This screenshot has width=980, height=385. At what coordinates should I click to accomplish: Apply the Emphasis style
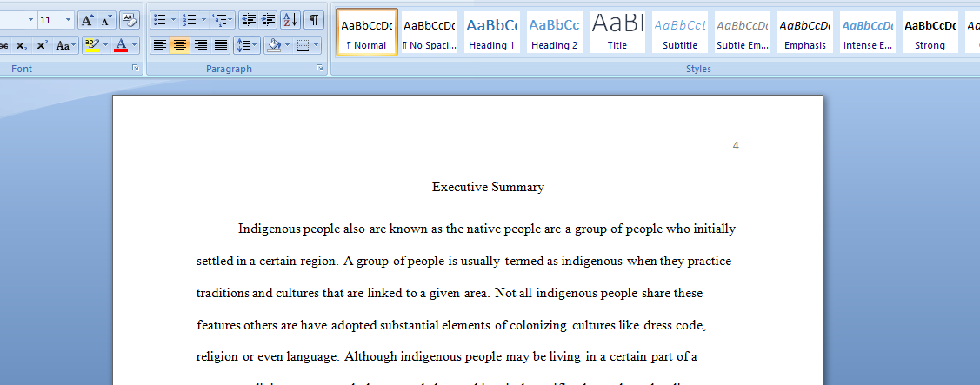805,32
